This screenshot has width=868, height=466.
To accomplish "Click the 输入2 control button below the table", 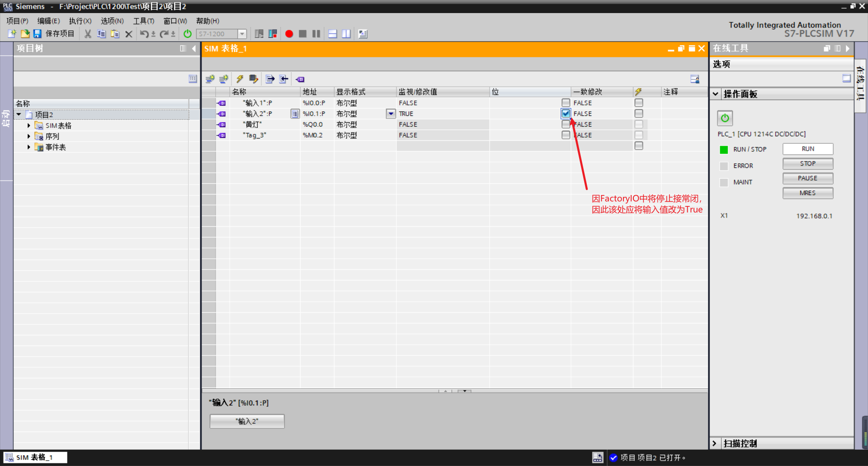I will [247, 421].
